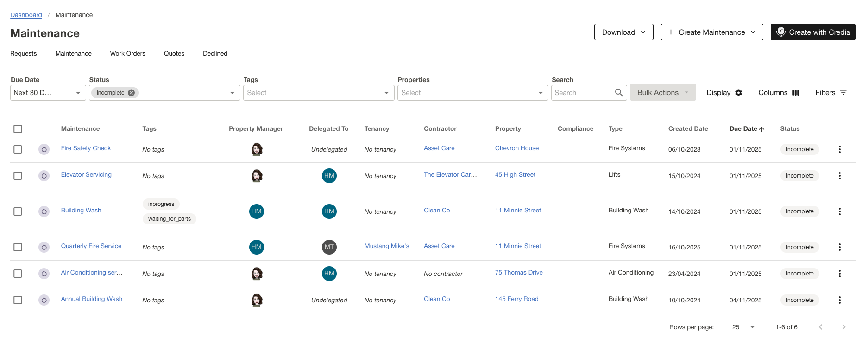The width and height of the screenshot is (868, 339).
Task: Focus the Search input field
Action: [x=582, y=93]
